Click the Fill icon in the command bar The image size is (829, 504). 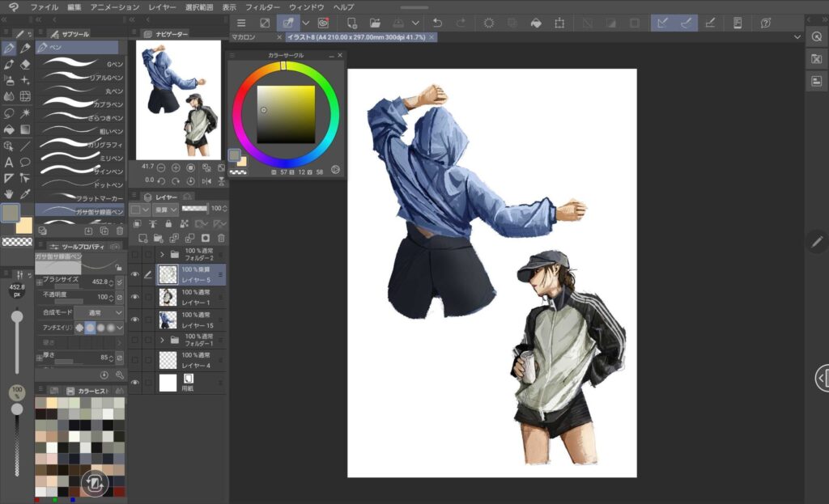click(x=536, y=23)
